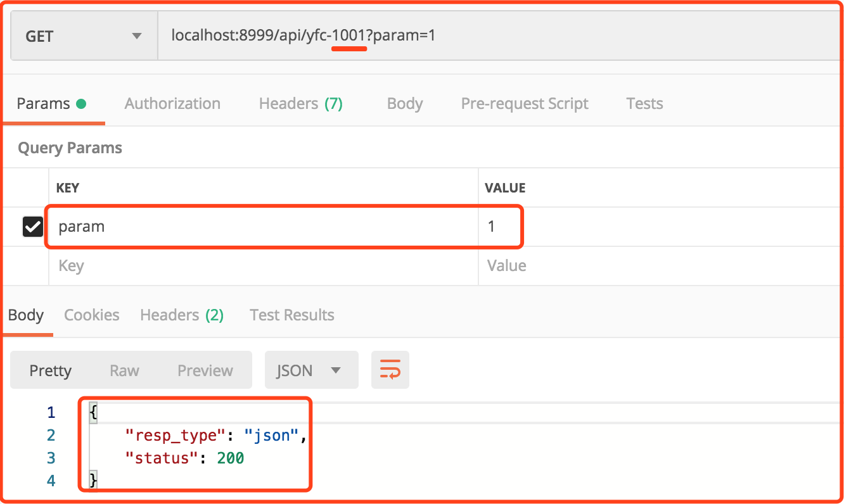The height and width of the screenshot is (504, 844).
Task: Open the Pre-request Script tab
Action: pyautogui.click(x=525, y=104)
